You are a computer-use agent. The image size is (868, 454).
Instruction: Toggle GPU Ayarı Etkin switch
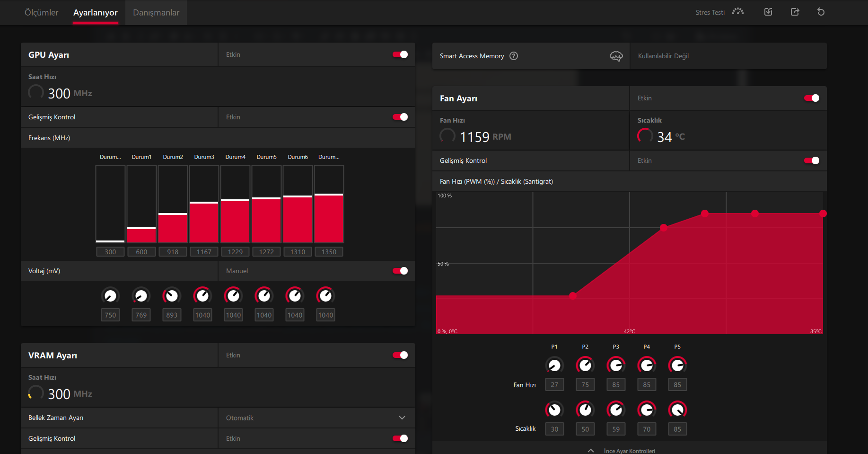pos(400,54)
